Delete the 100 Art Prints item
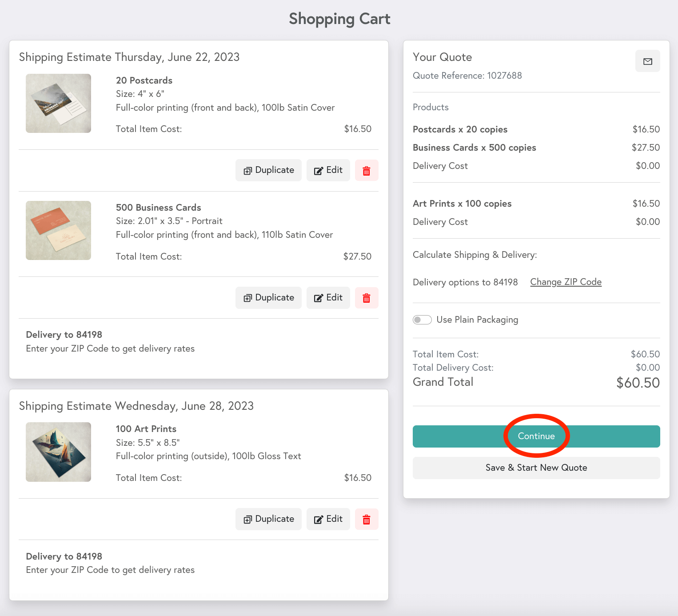This screenshot has height=616, width=678. tap(367, 519)
